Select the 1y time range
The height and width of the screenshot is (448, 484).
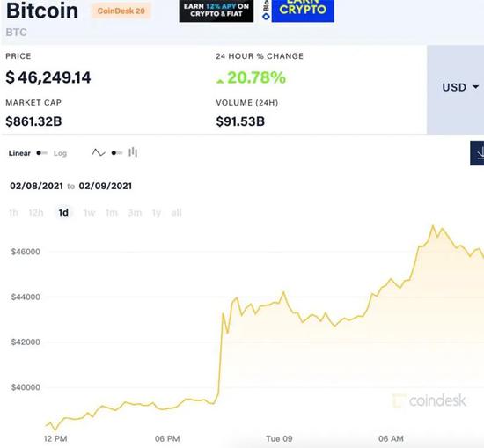(157, 213)
